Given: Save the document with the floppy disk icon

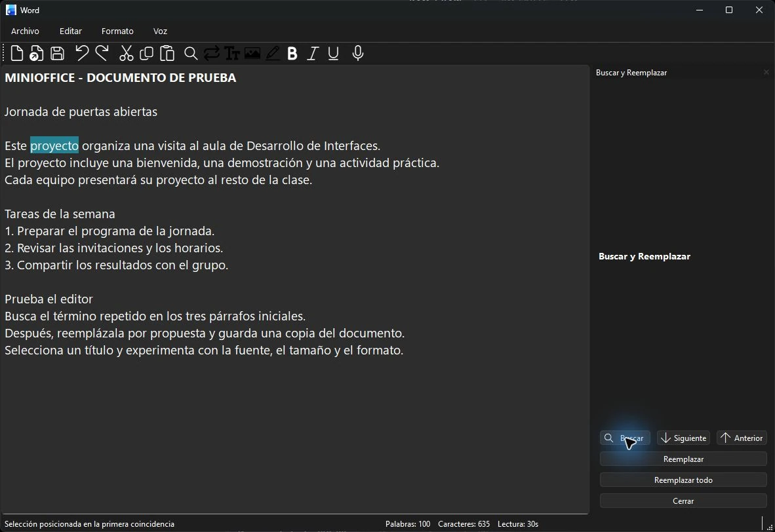Looking at the screenshot, I should click(x=57, y=53).
